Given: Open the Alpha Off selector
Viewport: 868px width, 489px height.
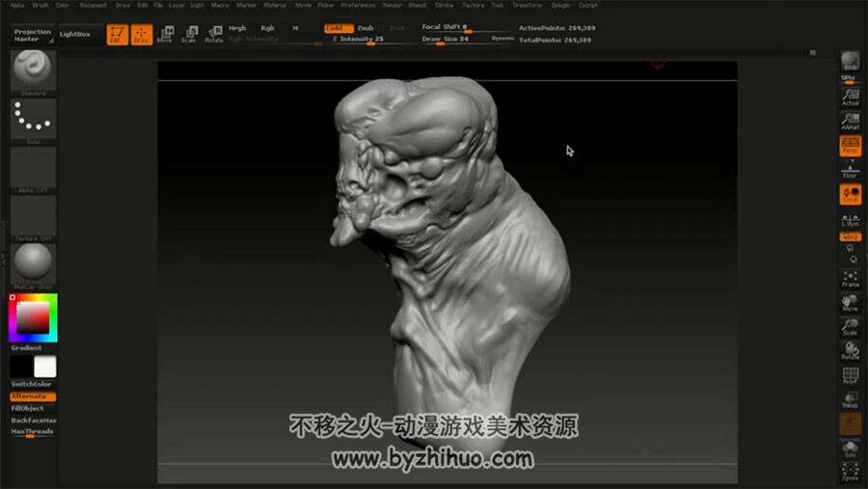Looking at the screenshot, I should (33, 167).
